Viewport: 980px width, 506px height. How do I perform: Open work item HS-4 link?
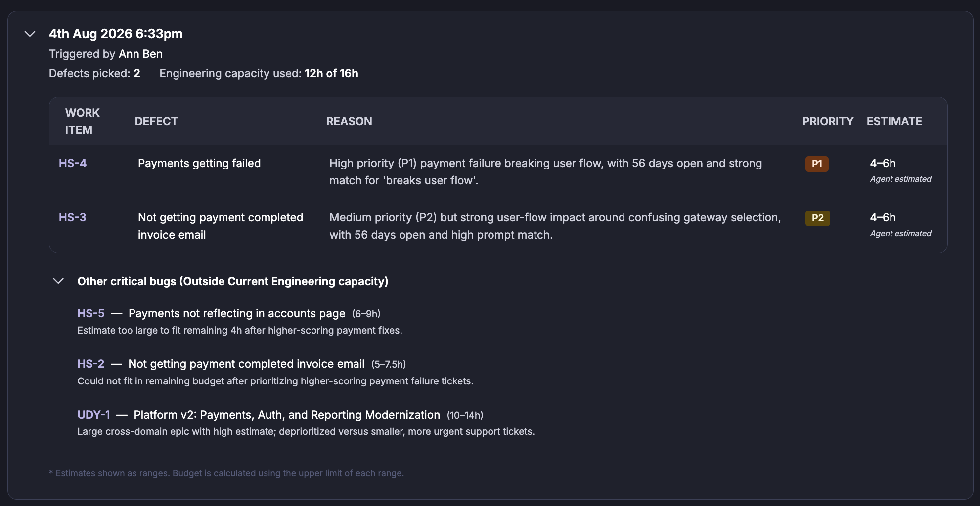pos(73,163)
